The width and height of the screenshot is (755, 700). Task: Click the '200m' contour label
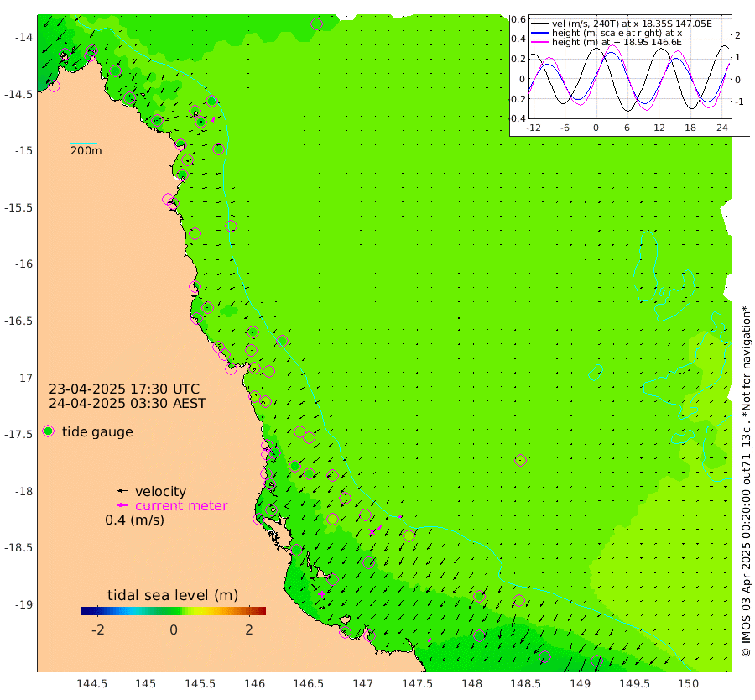[86, 151]
